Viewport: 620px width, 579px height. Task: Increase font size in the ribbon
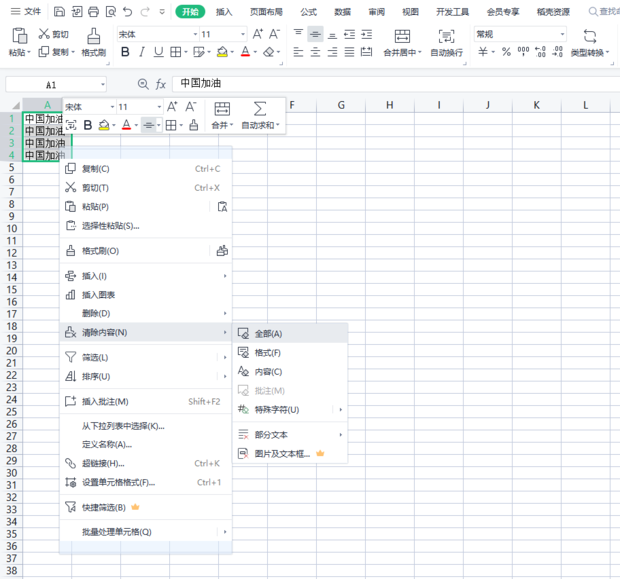tap(257, 34)
